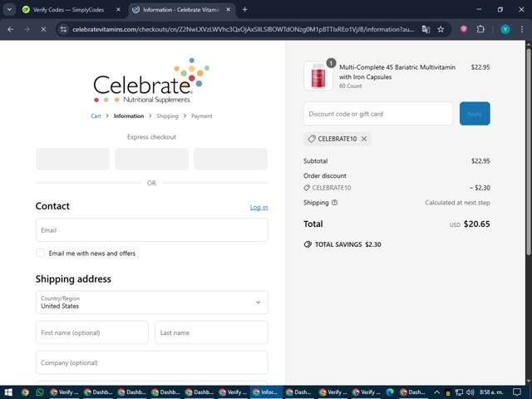Viewport: 532px width, 399px height.
Task: Expand the Country/Region dropdown
Action: click(151, 303)
